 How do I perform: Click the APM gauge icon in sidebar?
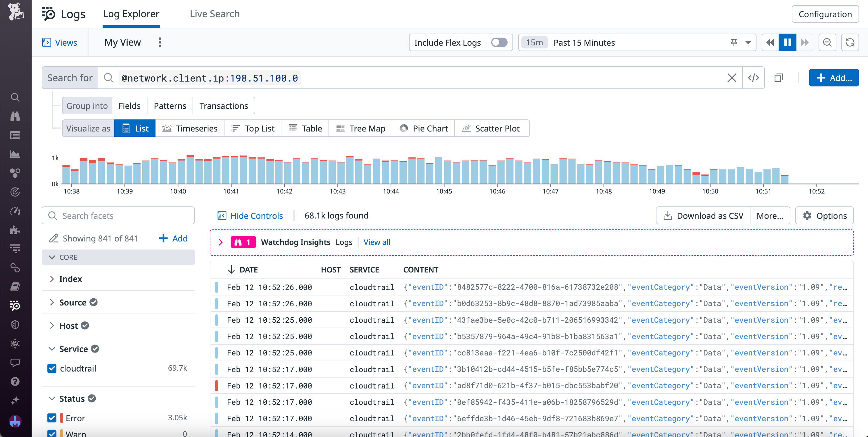coord(15,211)
